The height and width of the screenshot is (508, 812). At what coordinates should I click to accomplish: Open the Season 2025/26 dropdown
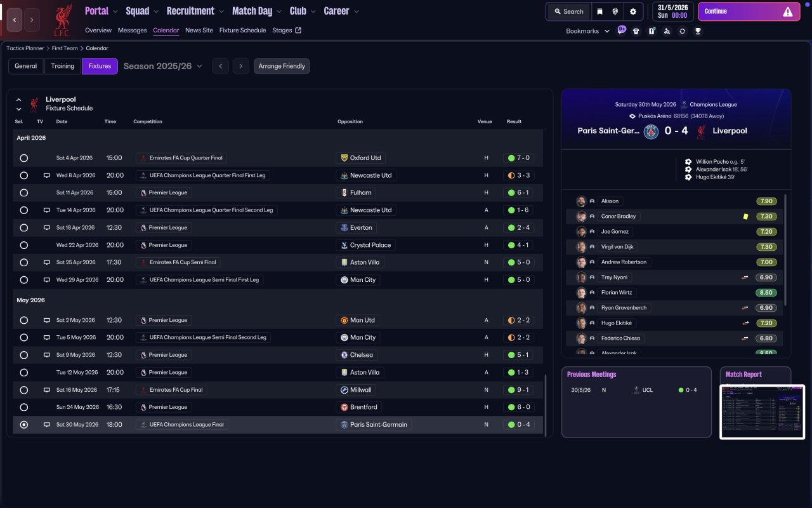click(x=163, y=66)
